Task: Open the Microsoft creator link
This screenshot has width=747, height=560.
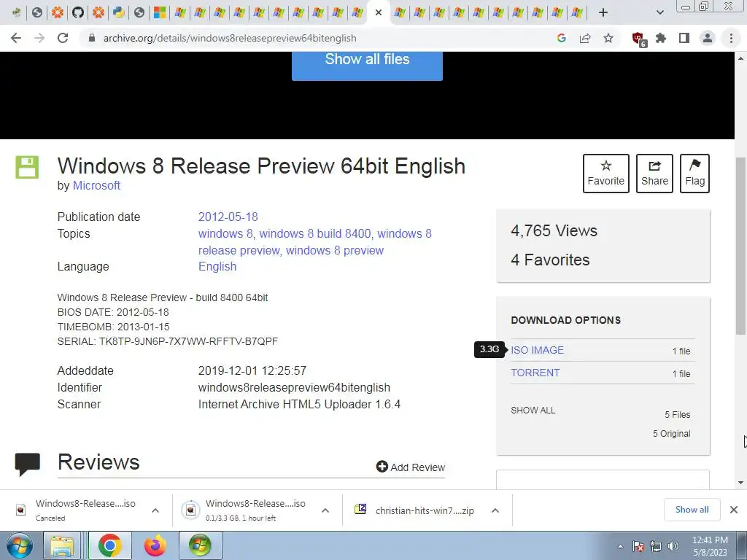Action: pyautogui.click(x=96, y=186)
